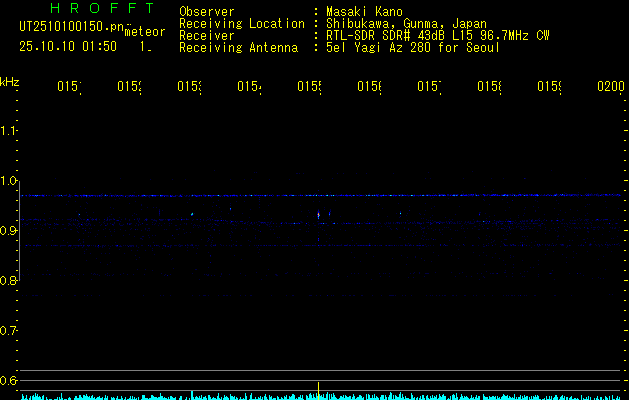Click the RTL-SDR receiver description
Screen dimensions: 629x400
436,35
